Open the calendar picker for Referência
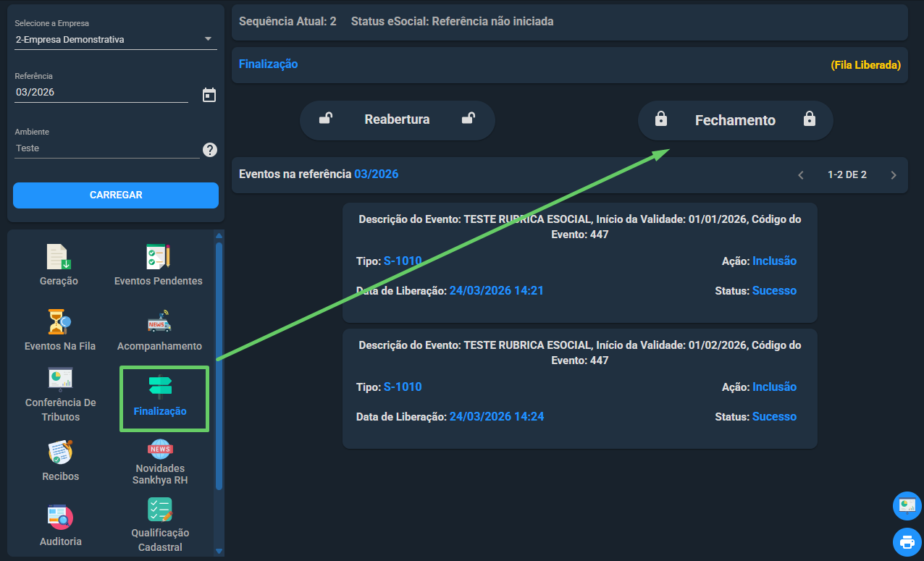Screen dimensions: 924x561 click(209, 95)
